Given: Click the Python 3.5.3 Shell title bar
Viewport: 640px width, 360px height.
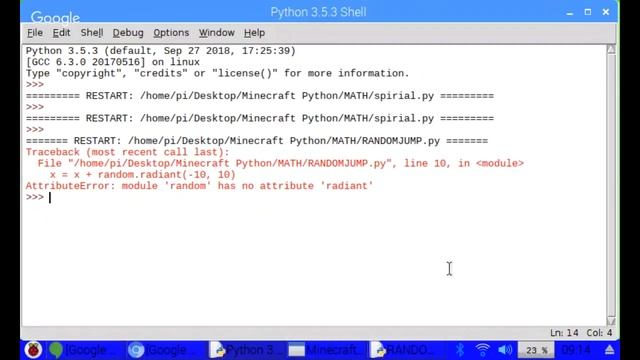Looking at the screenshot, I should pos(318,12).
